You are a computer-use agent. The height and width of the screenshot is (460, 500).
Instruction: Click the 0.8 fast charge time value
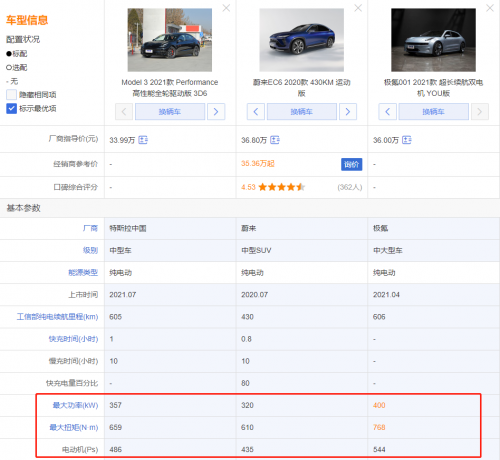pyautogui.click(x=246, y=339)
